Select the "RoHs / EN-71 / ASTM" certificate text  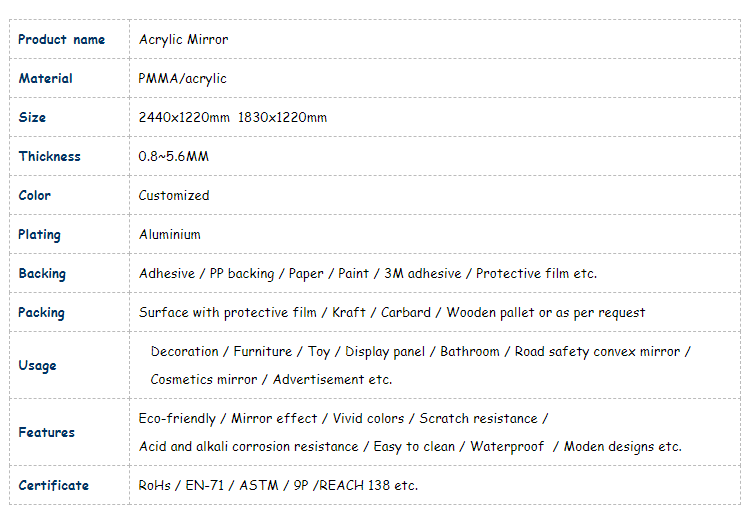point(203,486)
